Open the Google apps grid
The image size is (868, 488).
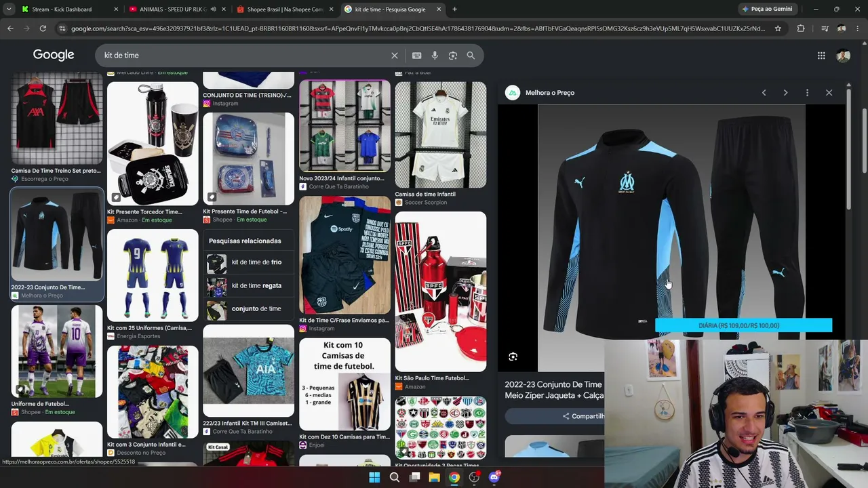[x=821, y=56]
